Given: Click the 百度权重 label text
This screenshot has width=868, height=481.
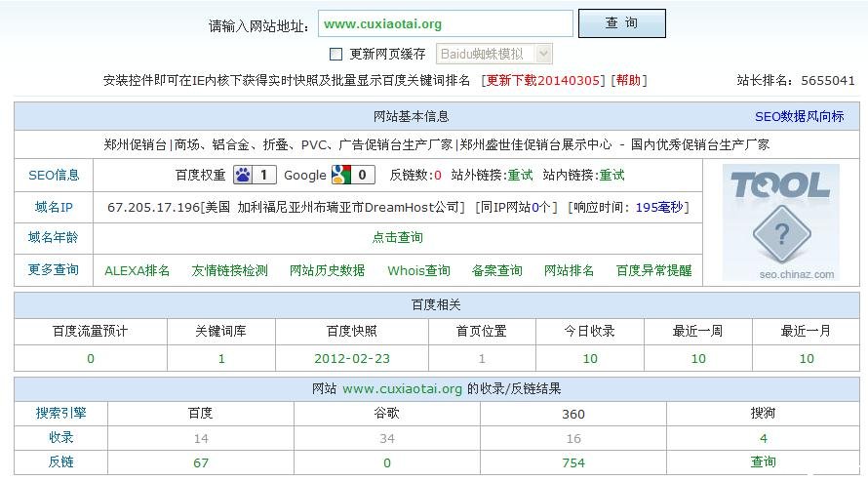Looking at the screenshot, I should pos(200,175).
